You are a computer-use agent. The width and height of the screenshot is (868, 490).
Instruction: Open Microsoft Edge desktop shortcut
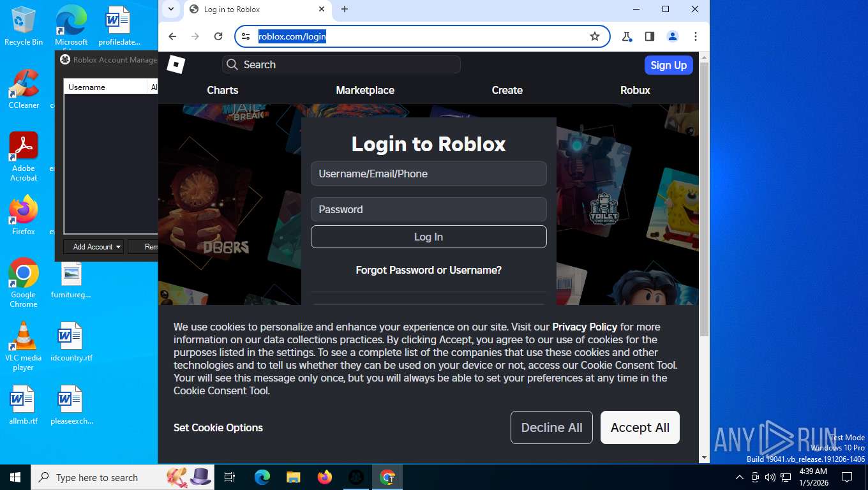(71, 26)
